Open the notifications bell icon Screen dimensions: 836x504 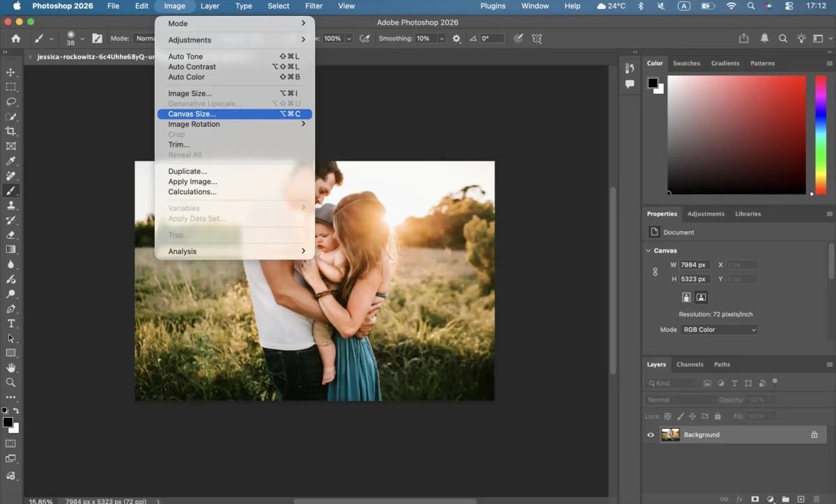pos(764,38)
